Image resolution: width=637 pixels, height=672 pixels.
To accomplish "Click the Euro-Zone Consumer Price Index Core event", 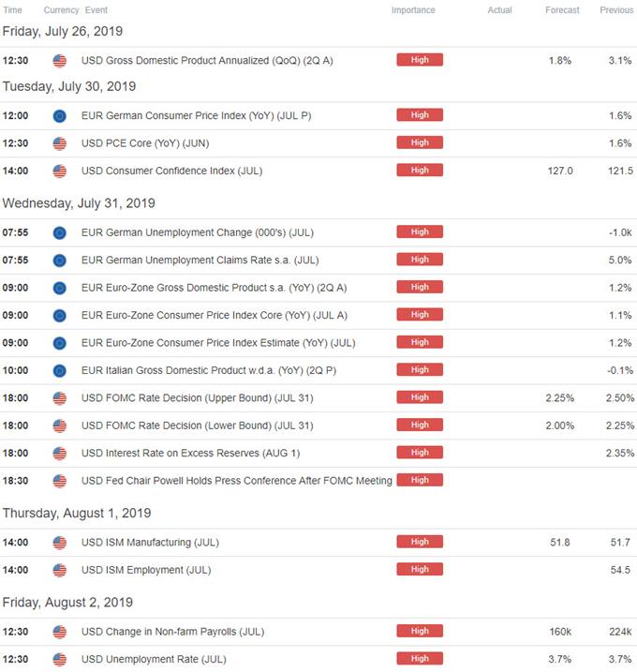I will (215, 316).
